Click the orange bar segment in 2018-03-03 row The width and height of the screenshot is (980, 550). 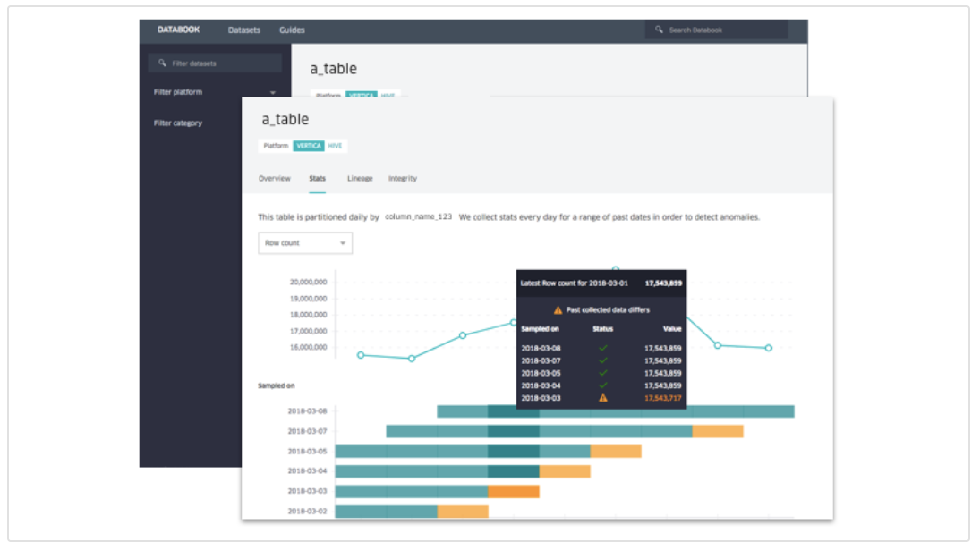[x=514, y=491]
